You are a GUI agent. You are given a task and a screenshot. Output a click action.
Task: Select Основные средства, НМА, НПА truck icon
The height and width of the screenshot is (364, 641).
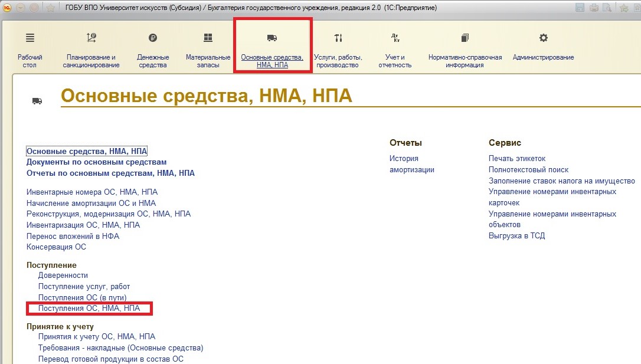tap(272, 38)
